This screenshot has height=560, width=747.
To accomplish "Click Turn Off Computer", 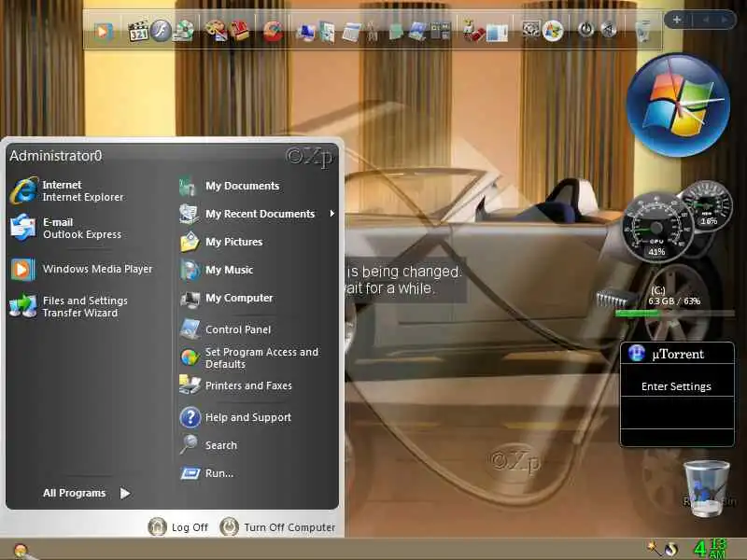I will click(278, 526).
